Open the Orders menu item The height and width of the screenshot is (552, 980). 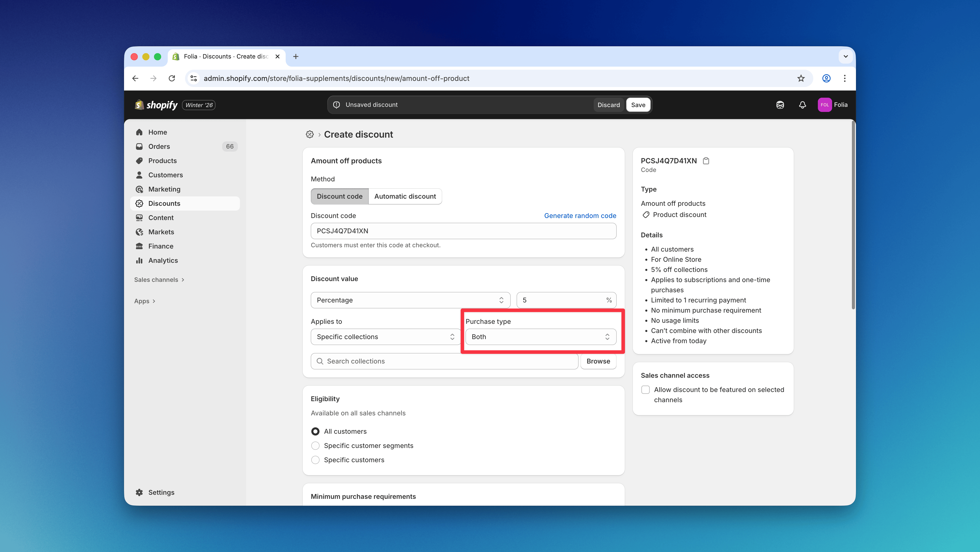point(185,147)
